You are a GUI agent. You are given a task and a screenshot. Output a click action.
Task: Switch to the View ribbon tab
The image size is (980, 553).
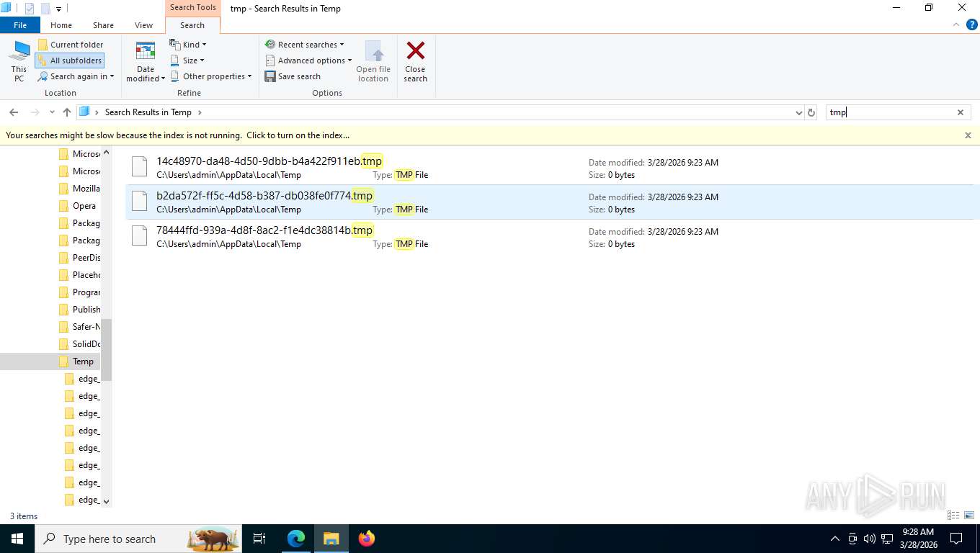pos(143,25)
